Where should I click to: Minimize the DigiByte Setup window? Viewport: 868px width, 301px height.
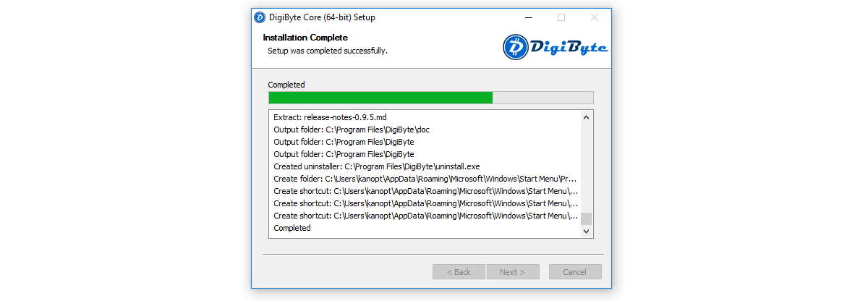tap(528, 17)
